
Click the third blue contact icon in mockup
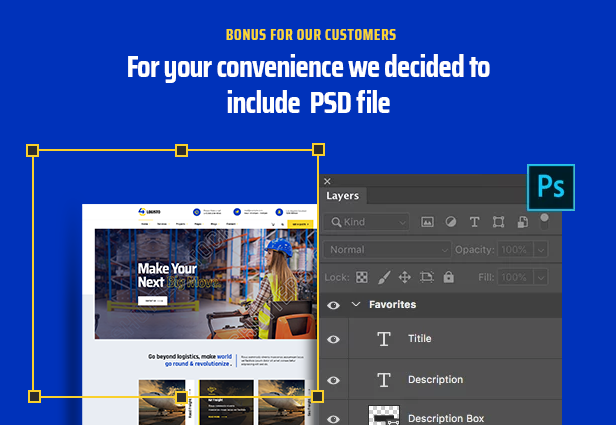point(279,212)
